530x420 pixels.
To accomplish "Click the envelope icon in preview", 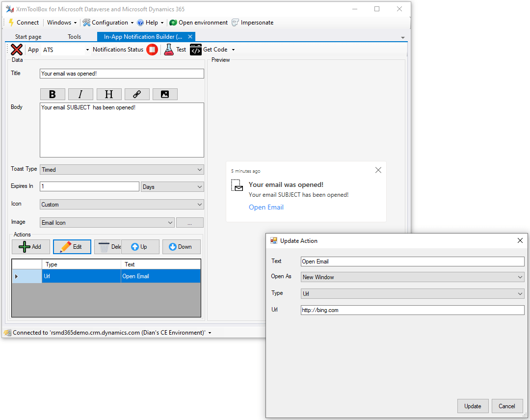I will click(237, 185).
